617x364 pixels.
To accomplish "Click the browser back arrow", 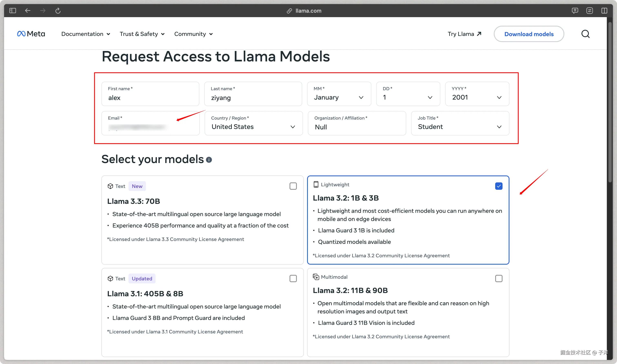I will 28,11.
